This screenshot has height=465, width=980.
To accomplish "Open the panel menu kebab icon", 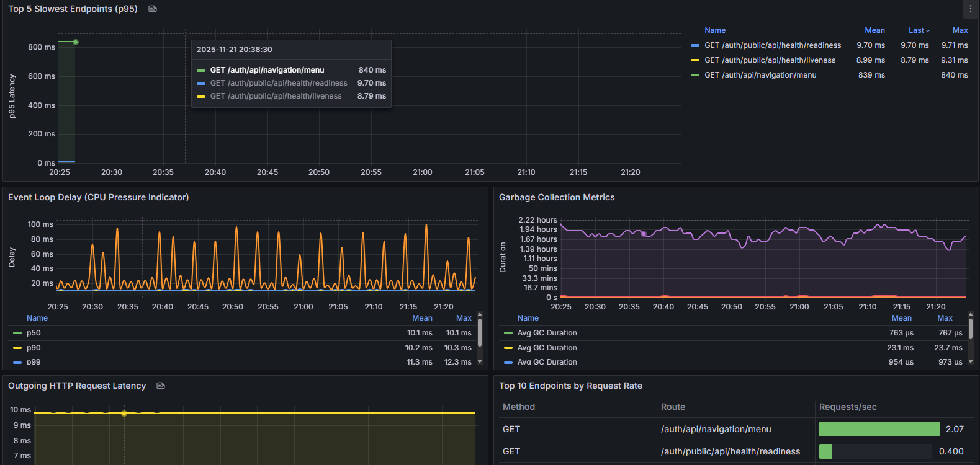I will 971,9.
